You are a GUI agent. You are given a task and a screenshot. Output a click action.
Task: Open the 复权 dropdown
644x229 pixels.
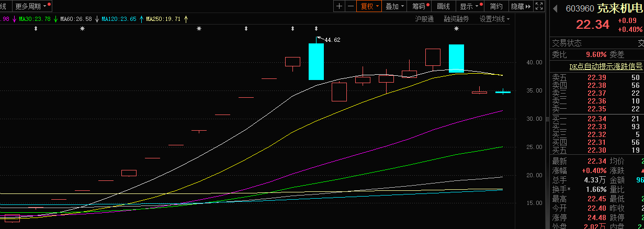368,6
